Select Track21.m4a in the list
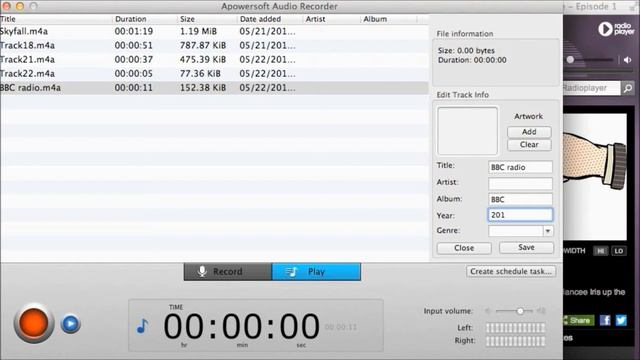Image resolution: width=640 pixels, height=360 pixels. point(214,60)
